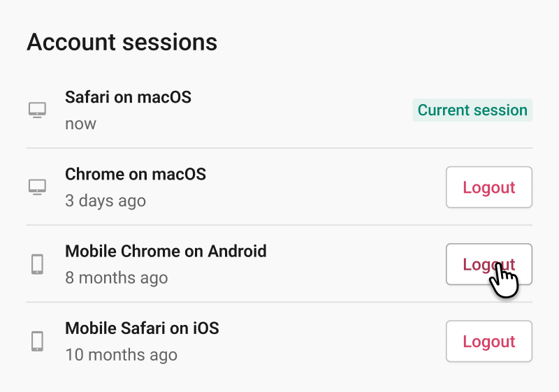
Task: Log out the Mobile Chrome on Android session
Action: click(x=489, y=264)
